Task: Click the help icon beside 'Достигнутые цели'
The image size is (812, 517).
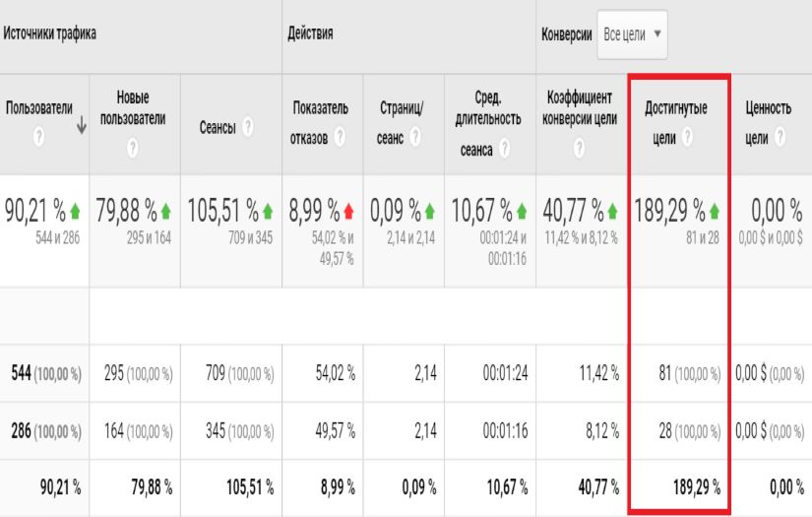Action: pos(687,137)
